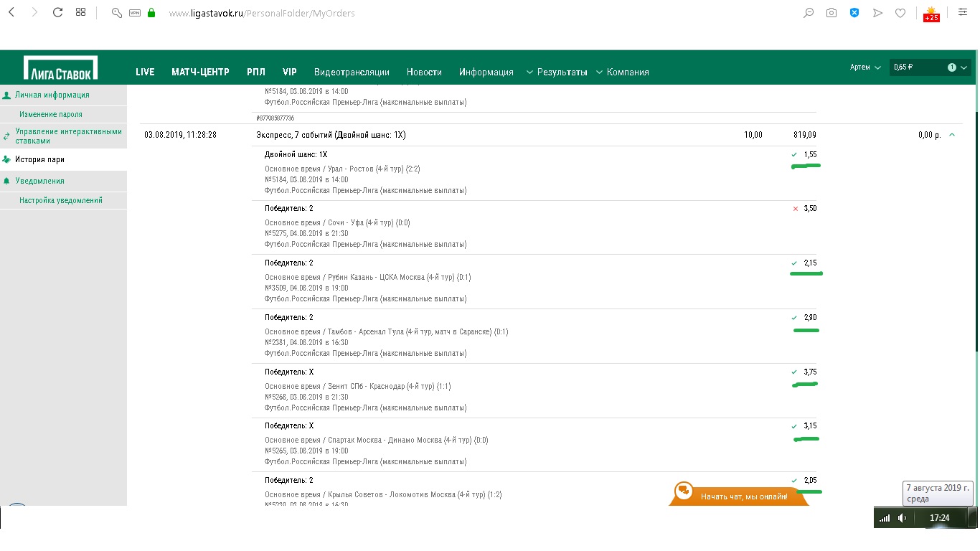Open the LIVE section
The image size is (980, 551).
point(145,72)
